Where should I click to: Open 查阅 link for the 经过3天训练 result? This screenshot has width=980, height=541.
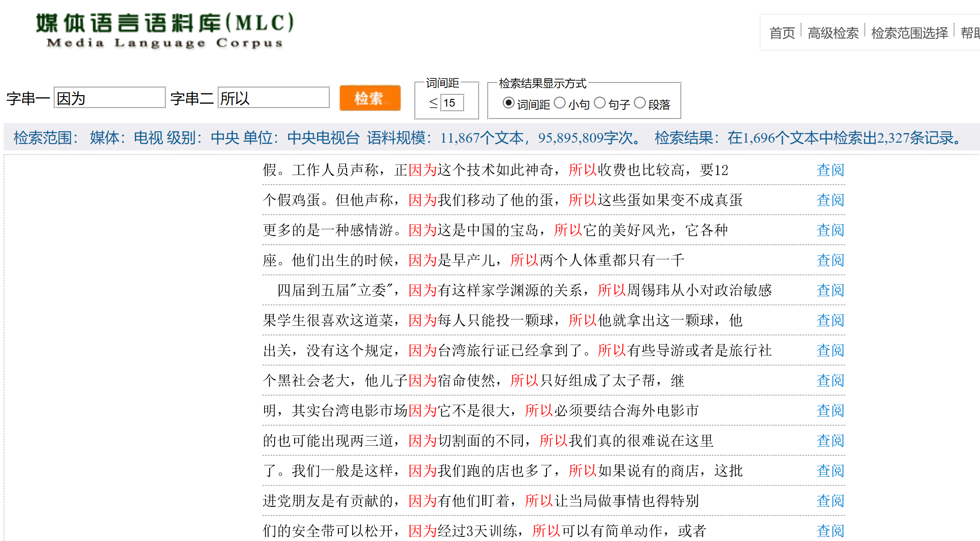click(830, 531)
